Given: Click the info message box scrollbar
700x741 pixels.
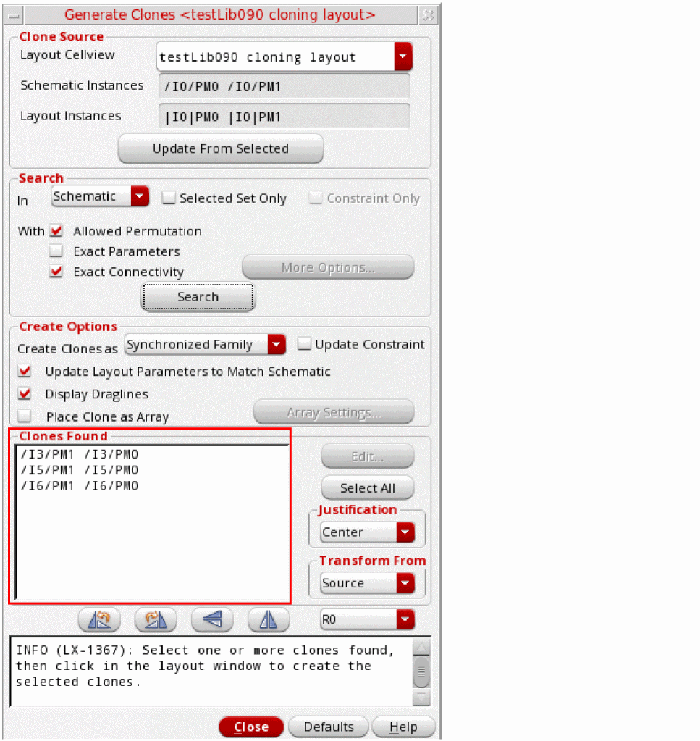Looking at the screenshot, I should coord(421,671).
